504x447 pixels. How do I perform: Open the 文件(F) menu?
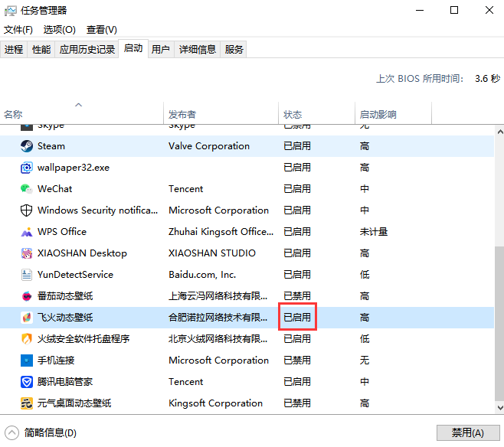18,30
